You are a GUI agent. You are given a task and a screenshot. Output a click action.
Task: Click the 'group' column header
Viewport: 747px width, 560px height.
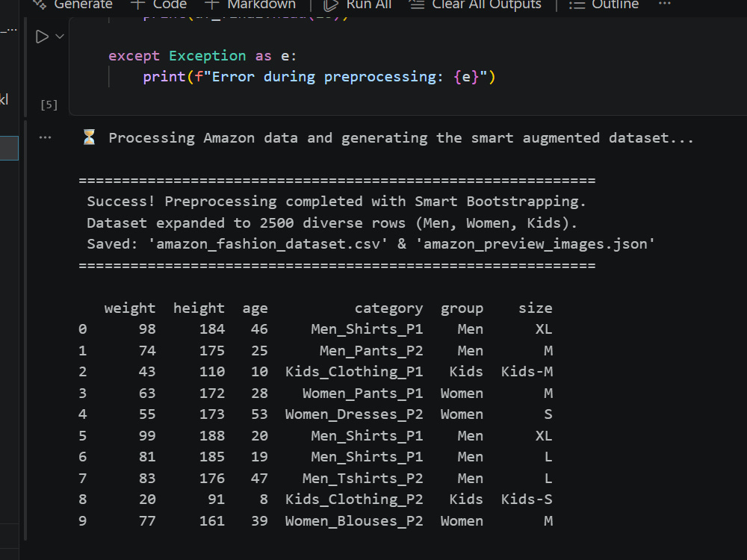click(462, 308)
